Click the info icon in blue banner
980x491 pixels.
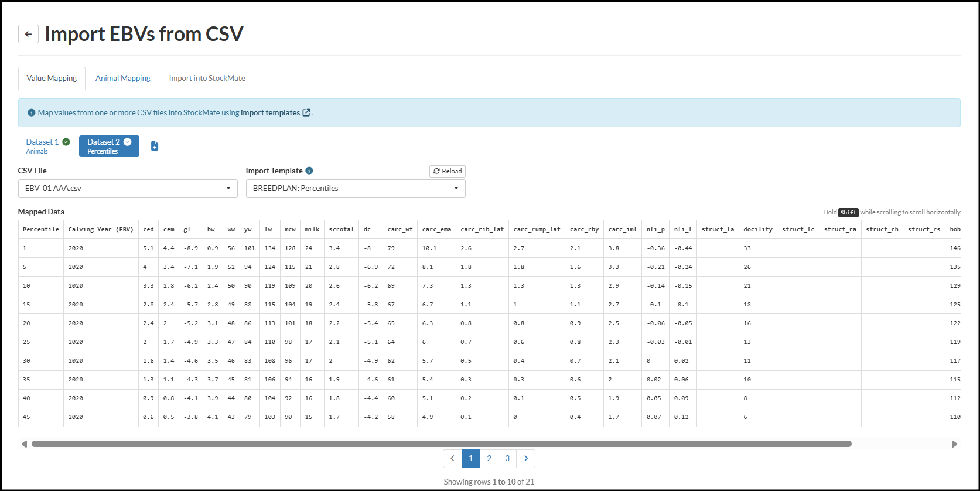32,112
